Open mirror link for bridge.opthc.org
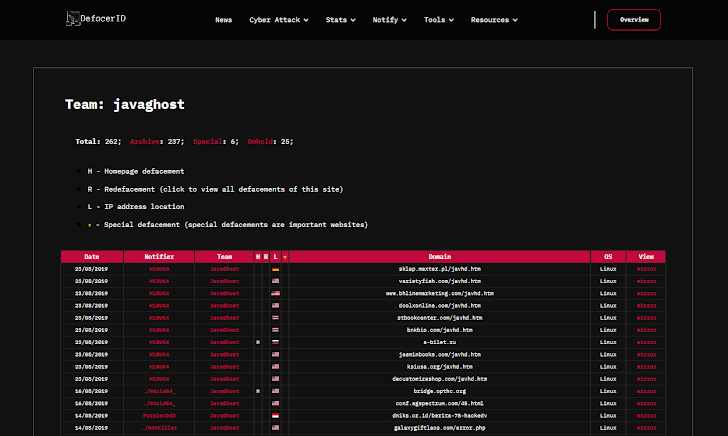728x436 pixels. tap(646, 391)
